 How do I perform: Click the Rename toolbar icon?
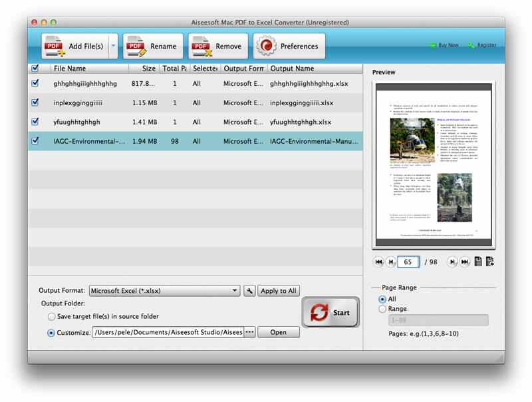point(136,46)
